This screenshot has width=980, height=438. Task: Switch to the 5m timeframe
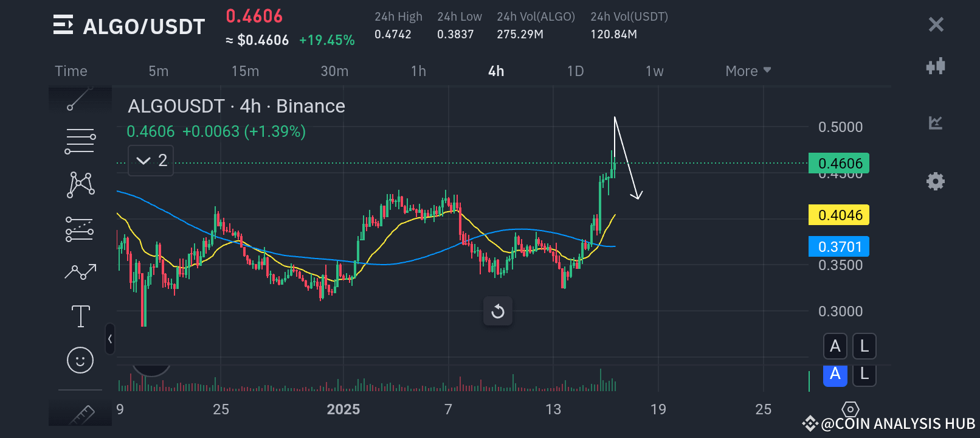pos(158,71)
